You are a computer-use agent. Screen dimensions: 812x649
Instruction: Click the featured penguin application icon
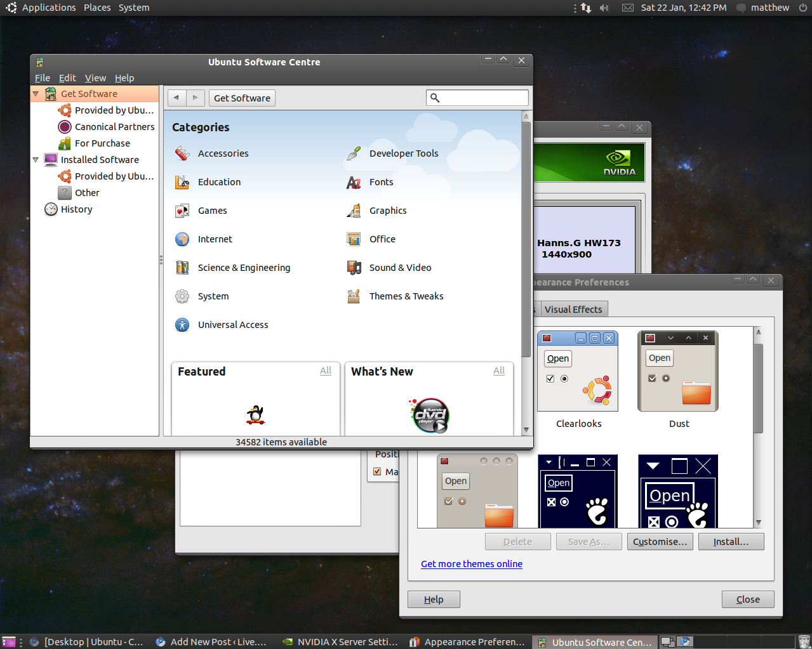[255, 415]
